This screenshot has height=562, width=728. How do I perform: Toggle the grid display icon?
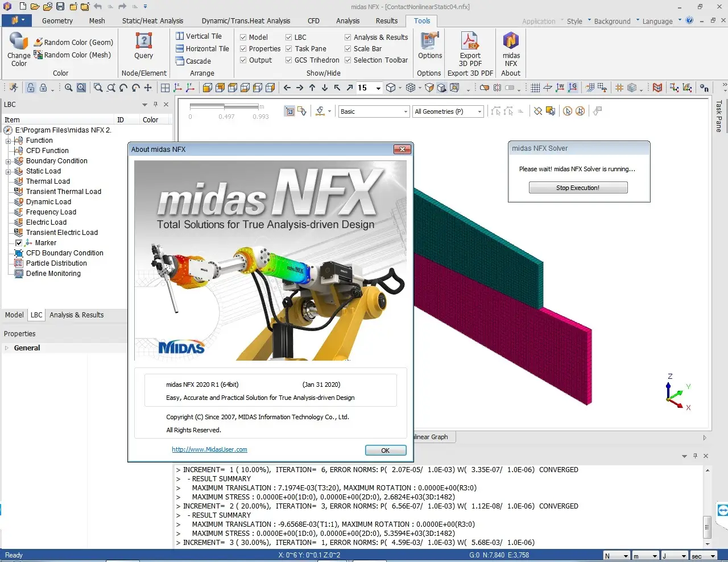click(x=535, y=88)
